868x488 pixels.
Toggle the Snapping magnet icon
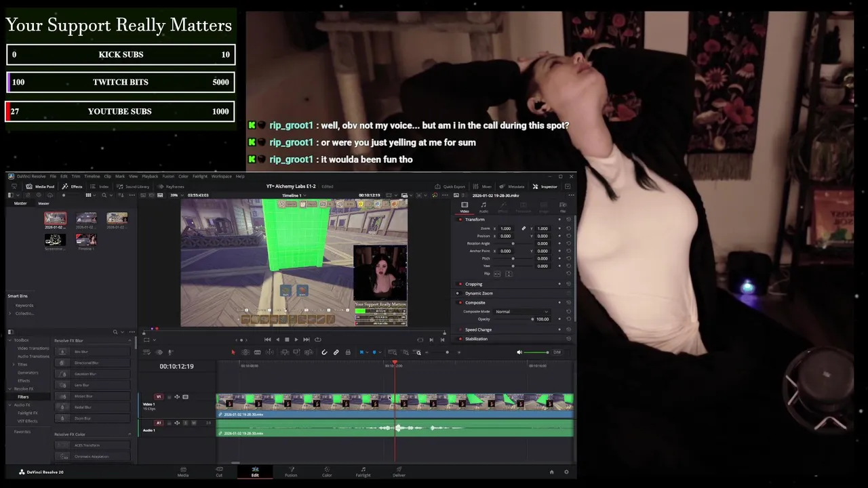coord(324,352)
